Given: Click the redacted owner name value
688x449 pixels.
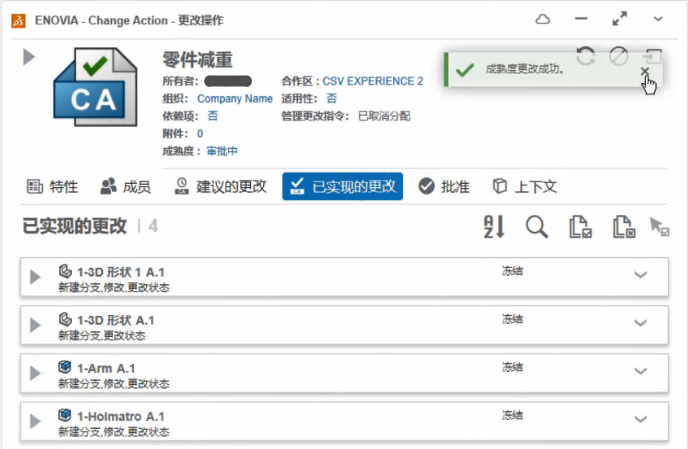Looking at the screenshot, I should [x=228, y=81].
